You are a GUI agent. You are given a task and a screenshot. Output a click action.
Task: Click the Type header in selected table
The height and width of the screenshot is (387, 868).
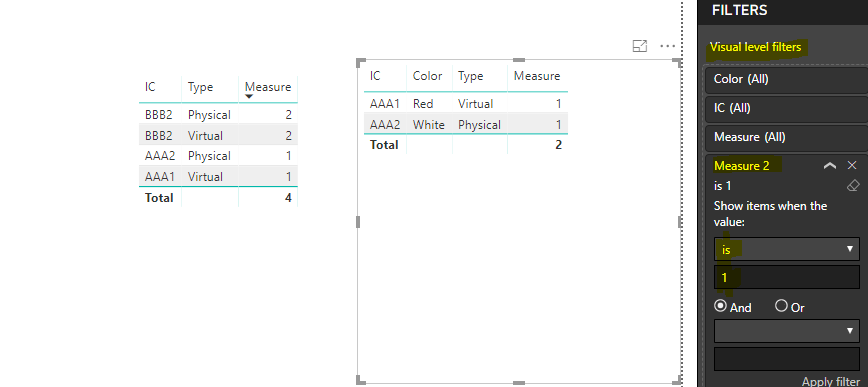point(471,76)
